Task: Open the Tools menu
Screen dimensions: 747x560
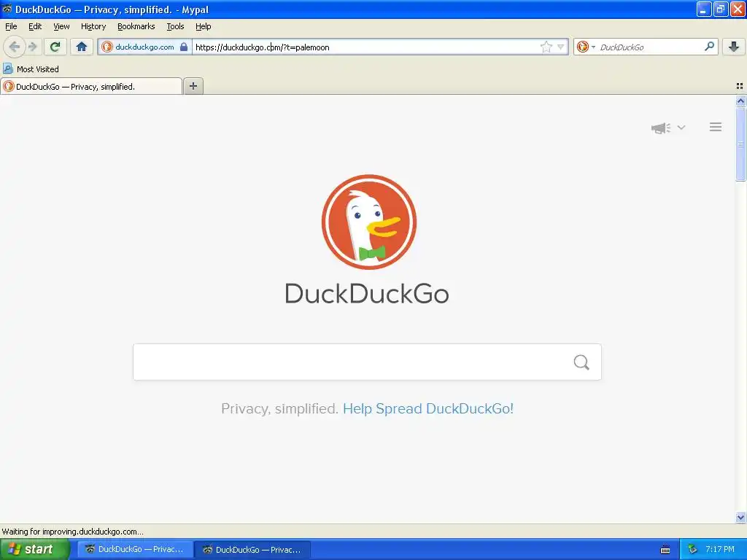Action: tap(175, 26)
